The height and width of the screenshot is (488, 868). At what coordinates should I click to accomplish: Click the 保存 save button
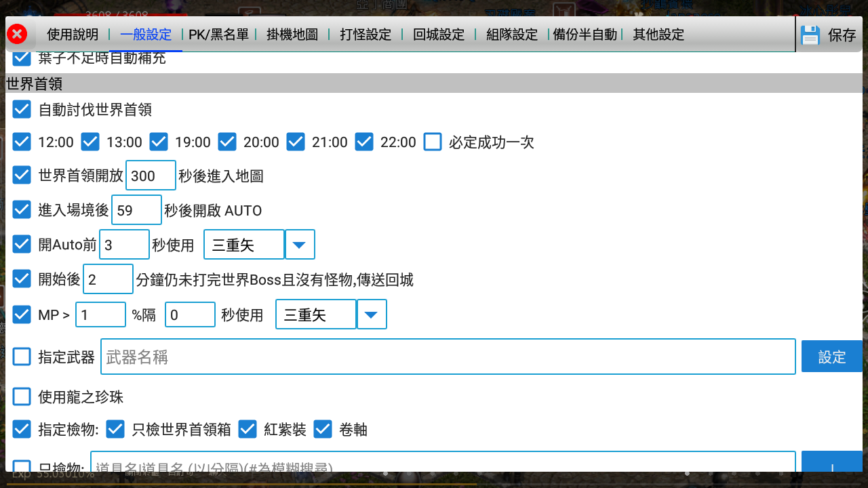pyautogui.click(x=842, y=35)
